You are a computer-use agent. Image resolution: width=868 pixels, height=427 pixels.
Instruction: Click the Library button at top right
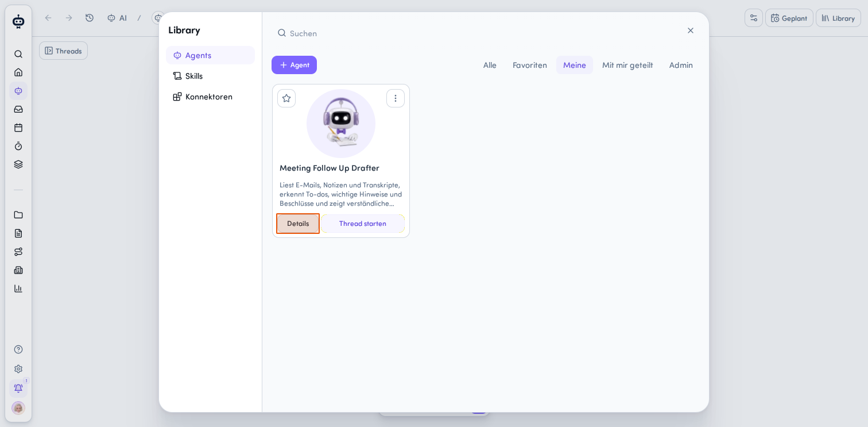tap(838, 18)
